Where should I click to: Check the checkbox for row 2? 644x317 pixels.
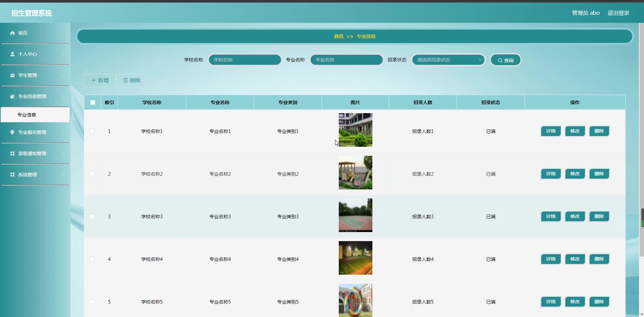pos(92,174)
